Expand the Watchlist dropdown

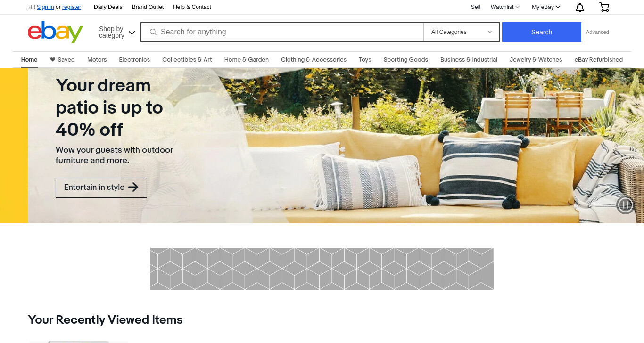click(505, 7)
